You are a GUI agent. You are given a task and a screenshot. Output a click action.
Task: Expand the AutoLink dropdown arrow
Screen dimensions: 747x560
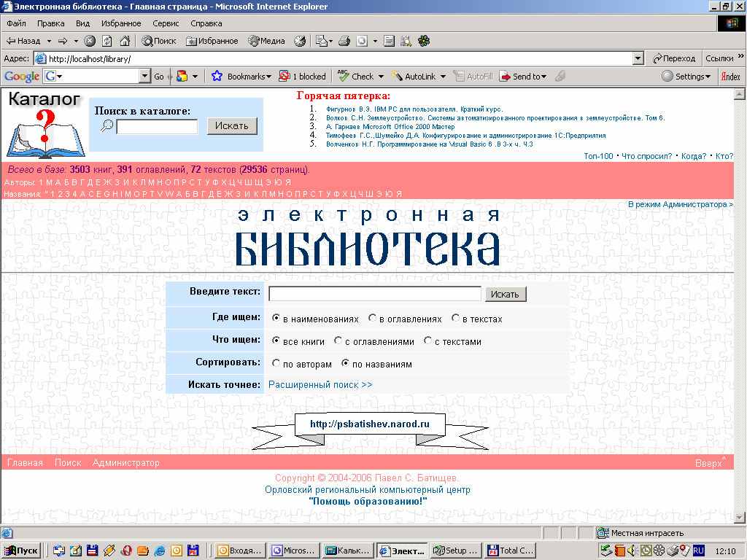[x=443, y=76]
